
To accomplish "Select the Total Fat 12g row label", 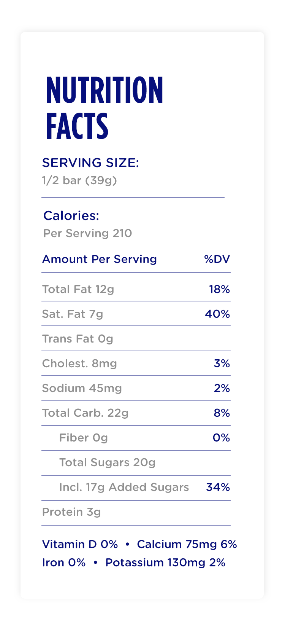I will (x=78, y=289).
